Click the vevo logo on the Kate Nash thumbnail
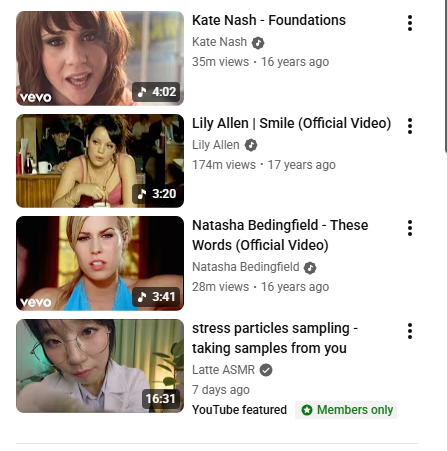447x451 pixels. click(36, 97)
